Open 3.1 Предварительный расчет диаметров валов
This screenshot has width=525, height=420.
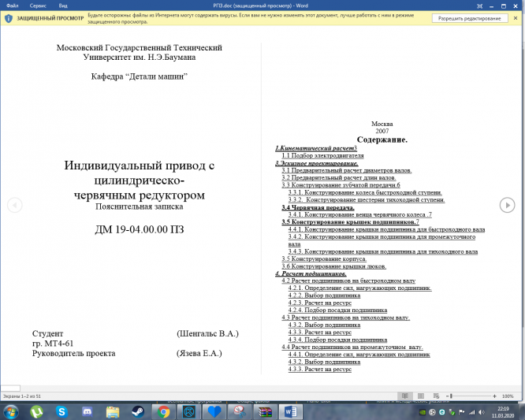point(347,170)
